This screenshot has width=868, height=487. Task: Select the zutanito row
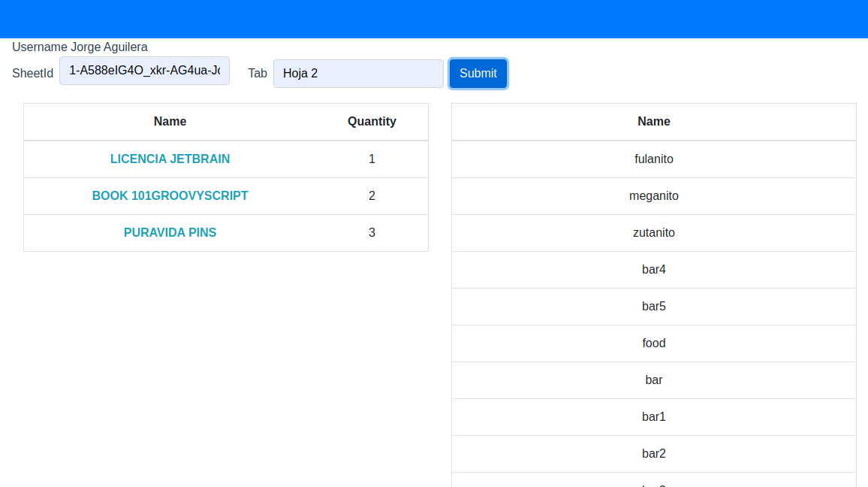pos(653,233)
